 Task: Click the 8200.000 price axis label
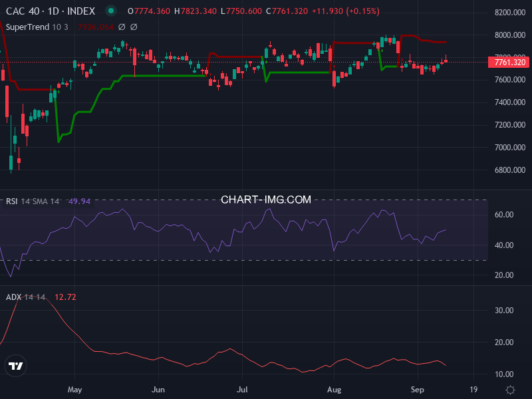pos(510,13)
